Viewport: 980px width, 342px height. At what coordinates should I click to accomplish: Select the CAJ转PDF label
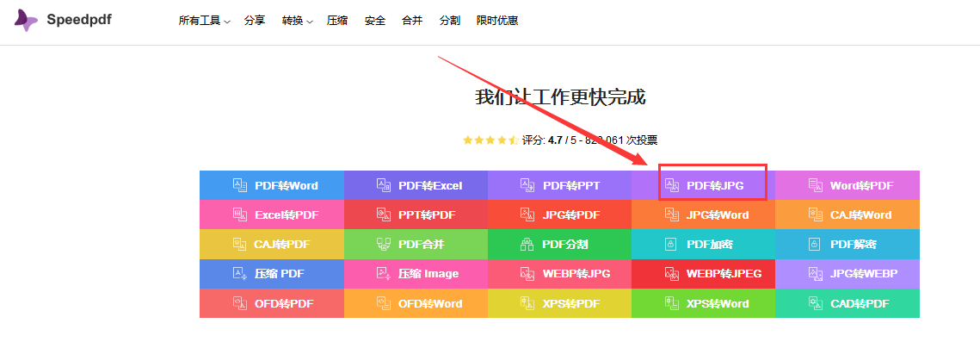[x=282, y=245]
